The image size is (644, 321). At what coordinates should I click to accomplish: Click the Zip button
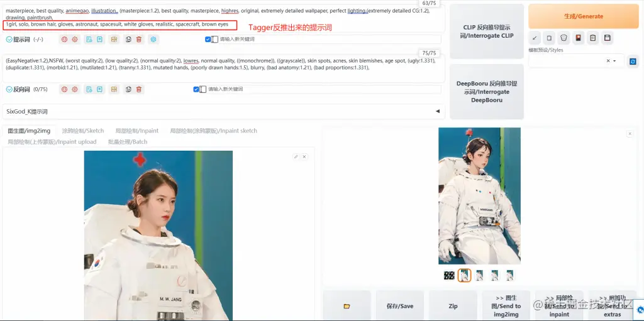click(453, 306)
